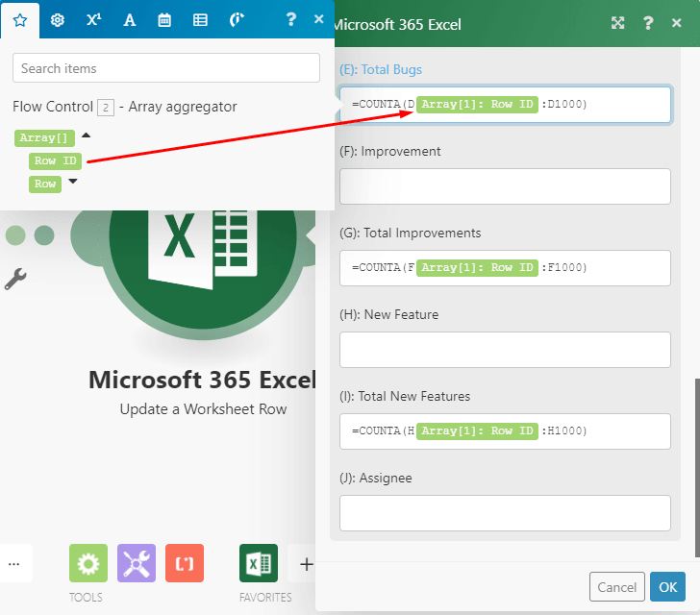
Task: Click the purple wrench-screwdriver tools icon
Action: [x=137, y=564]
